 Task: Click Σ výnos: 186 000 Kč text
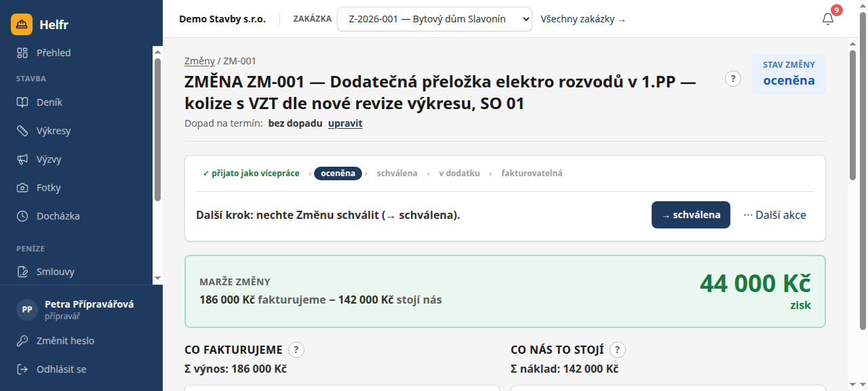[235, 369]
